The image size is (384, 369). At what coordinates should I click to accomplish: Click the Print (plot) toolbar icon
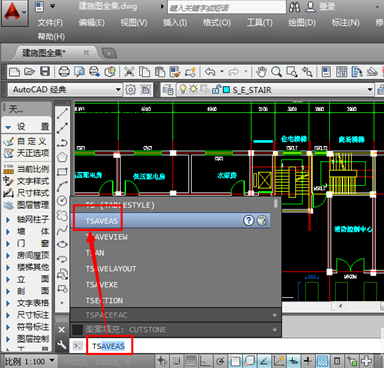(64, 71)
